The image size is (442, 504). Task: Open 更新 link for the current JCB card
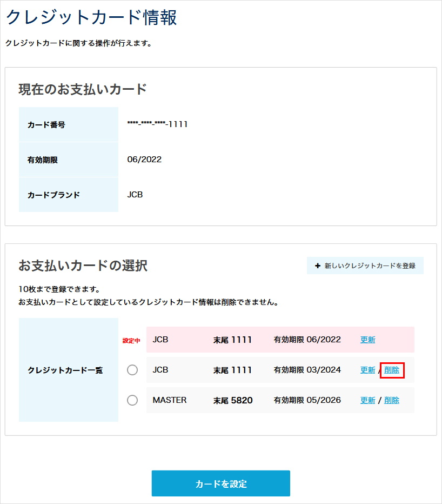point(367,340)
